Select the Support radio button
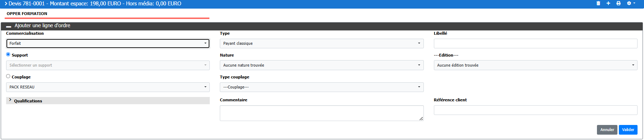644x140 pixels. pos(8,54)
